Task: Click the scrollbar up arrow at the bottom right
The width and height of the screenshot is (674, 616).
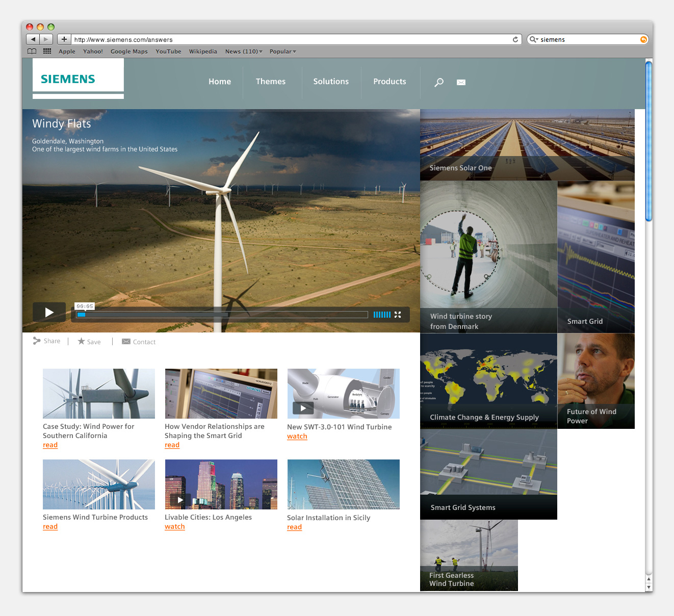Action: (649, 579)
